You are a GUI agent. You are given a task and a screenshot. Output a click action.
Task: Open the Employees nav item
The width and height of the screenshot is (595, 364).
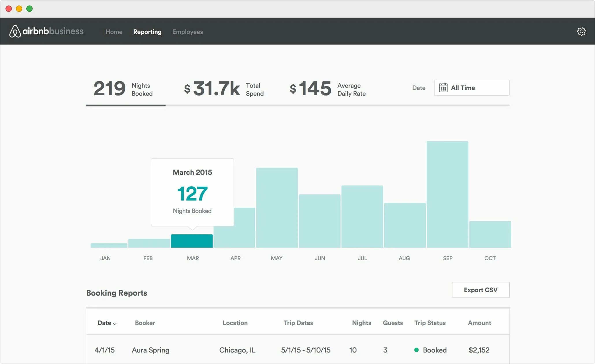coord(187,32)
